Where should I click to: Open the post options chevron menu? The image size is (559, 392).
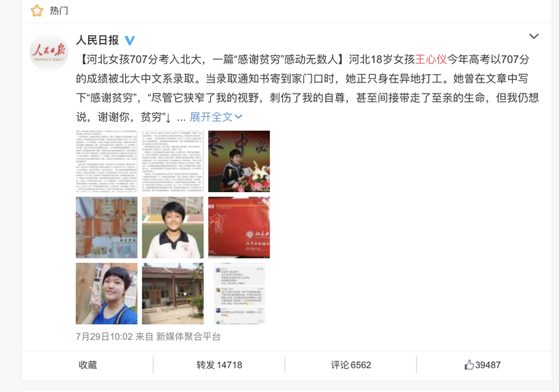pos(534,36)
